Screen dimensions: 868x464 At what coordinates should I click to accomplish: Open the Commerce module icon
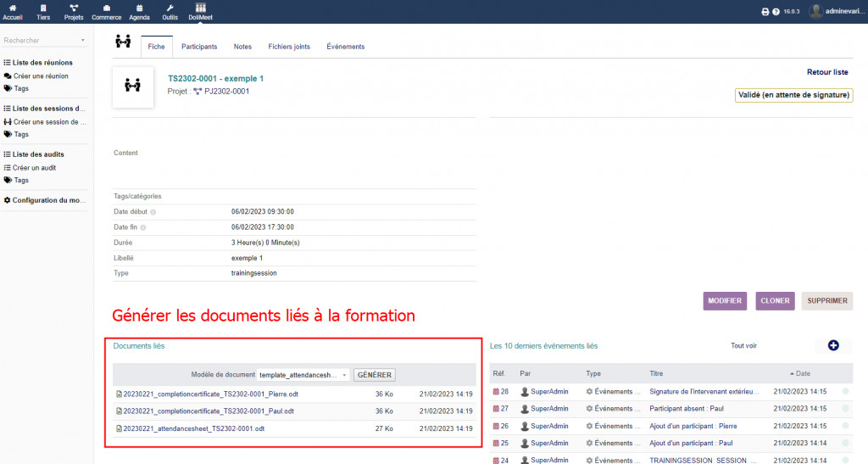pyautogui.click(x=106, y=8)
